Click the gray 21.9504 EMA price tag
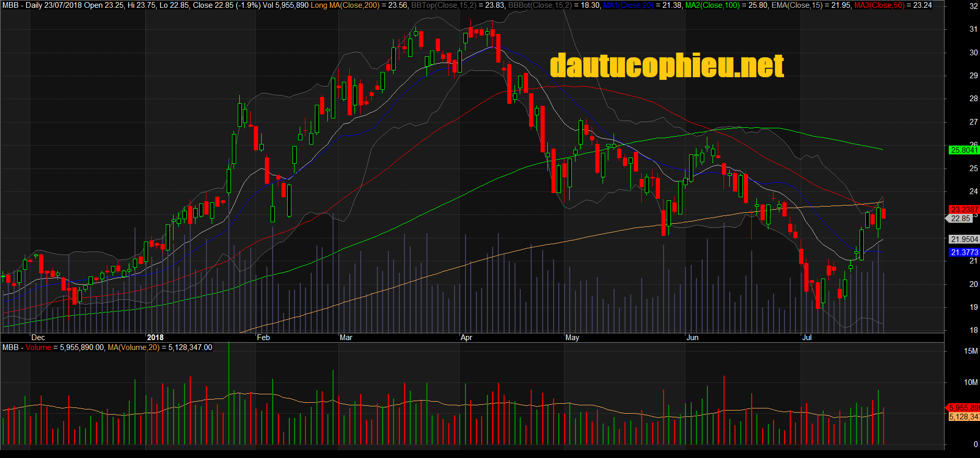This screenshot has width=980, height=458. coord(964,239)
